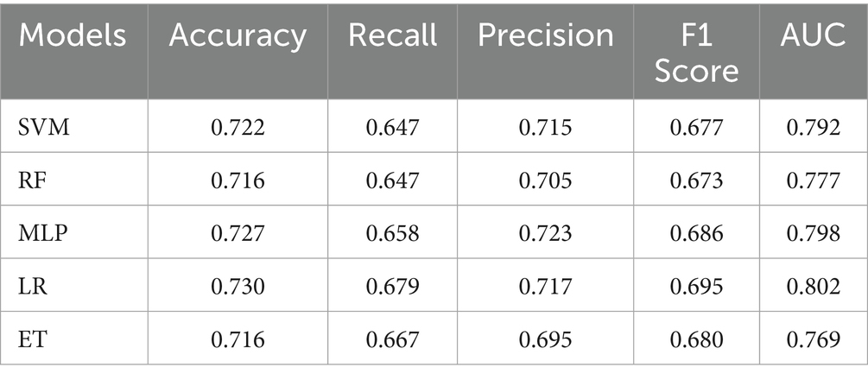Screen dimensions: 868x380
Task: Select the RF row label
Action: 31,180
